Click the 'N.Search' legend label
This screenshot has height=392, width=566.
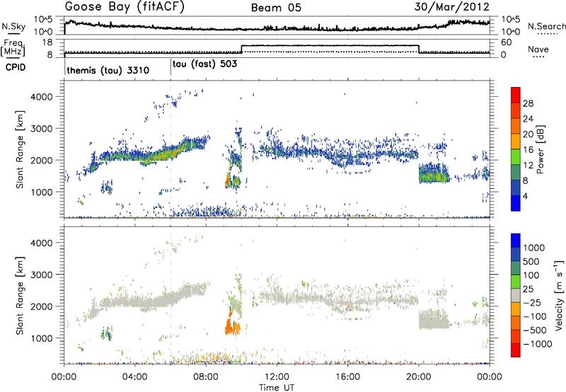546,26
